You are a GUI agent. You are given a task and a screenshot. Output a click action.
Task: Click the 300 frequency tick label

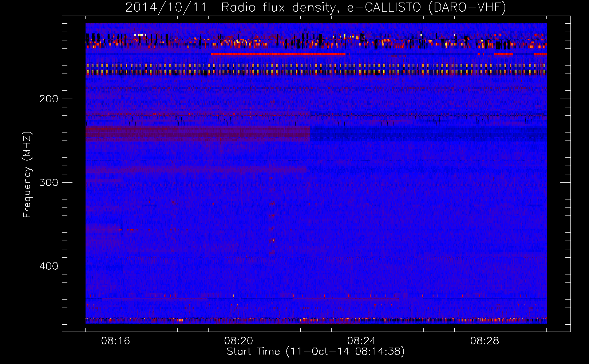pos(49,182)
